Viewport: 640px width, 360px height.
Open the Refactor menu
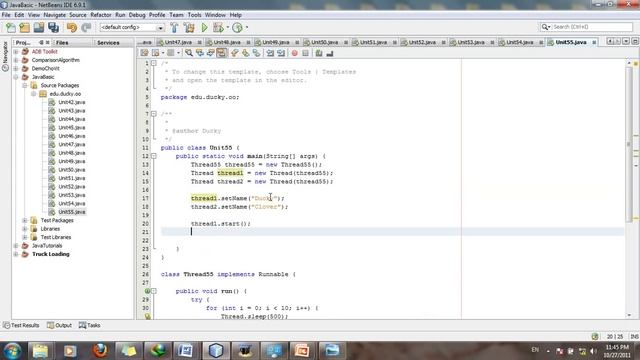click(101, 15)
